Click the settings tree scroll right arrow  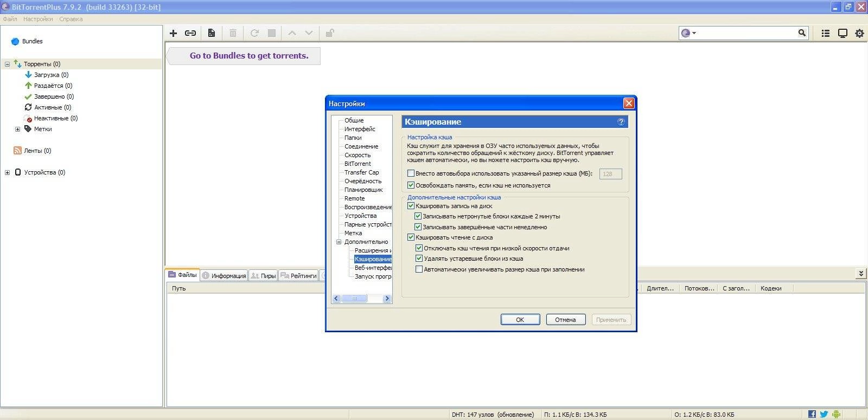387,299
